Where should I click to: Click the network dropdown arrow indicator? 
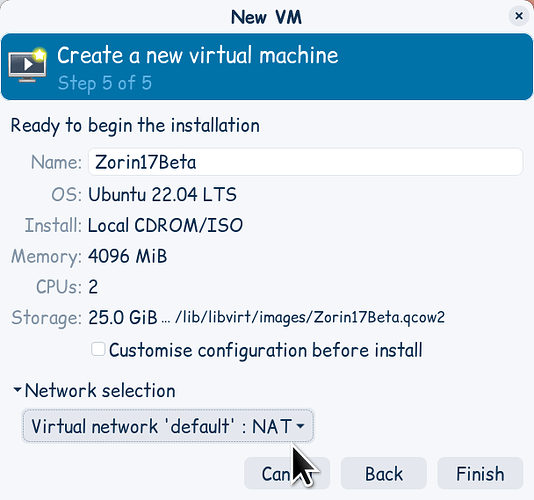pyautogui.click(x=300, y=426)
